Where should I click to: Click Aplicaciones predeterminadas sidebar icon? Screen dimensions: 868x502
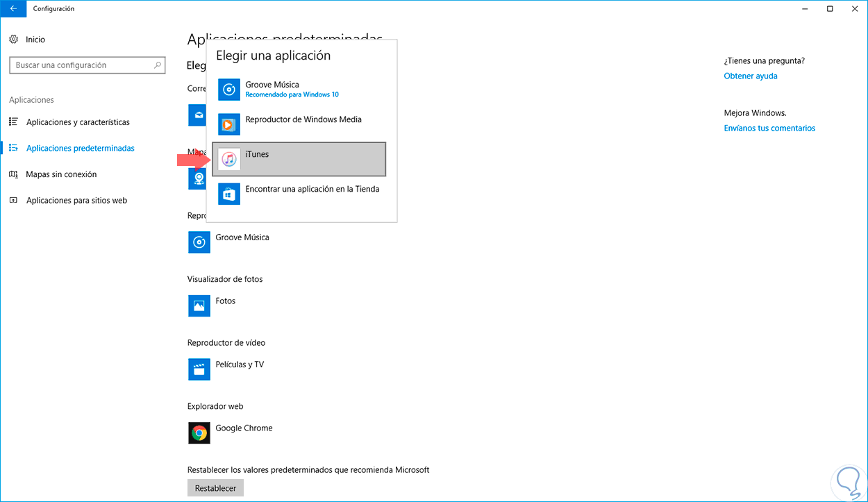click(x=13, y=148)
